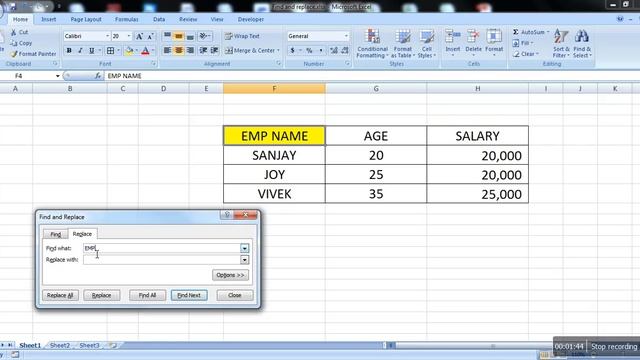The image size is (640, 360).
Task: Apply Accounting dollar number format
Action: tap(292, 51)
